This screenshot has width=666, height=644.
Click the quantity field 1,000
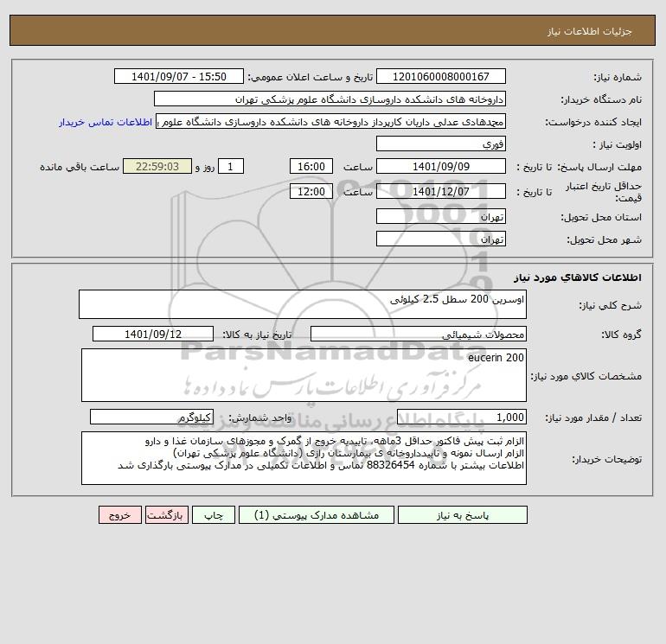462,418
